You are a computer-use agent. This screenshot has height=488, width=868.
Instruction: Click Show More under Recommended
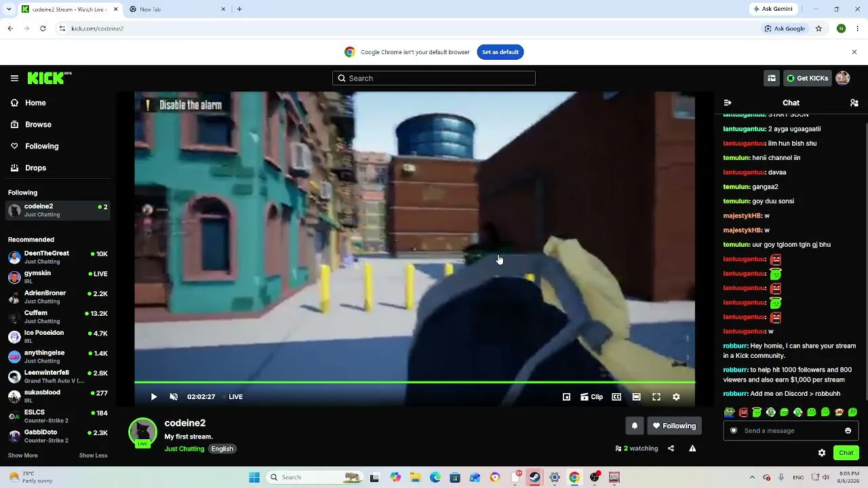tap(23, 455)
